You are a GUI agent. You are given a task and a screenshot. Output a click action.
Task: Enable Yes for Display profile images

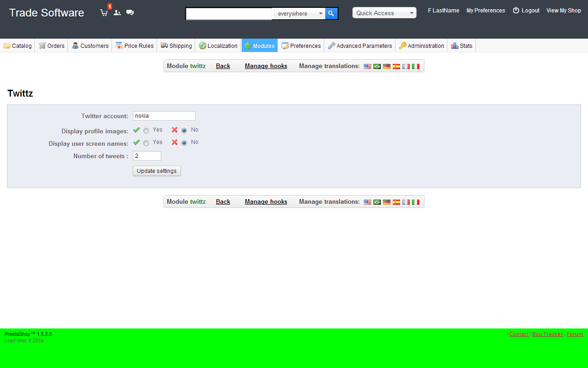[146, 131]
